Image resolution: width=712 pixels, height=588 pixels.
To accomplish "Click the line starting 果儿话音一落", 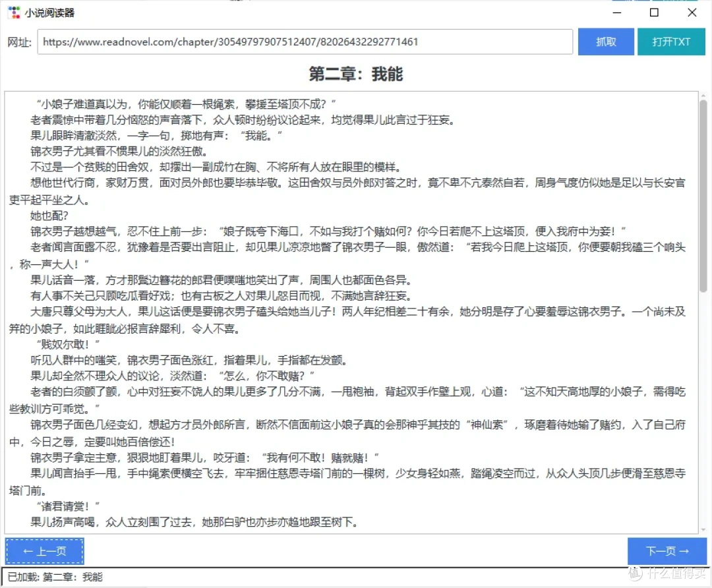I will (x=221, y=279).
